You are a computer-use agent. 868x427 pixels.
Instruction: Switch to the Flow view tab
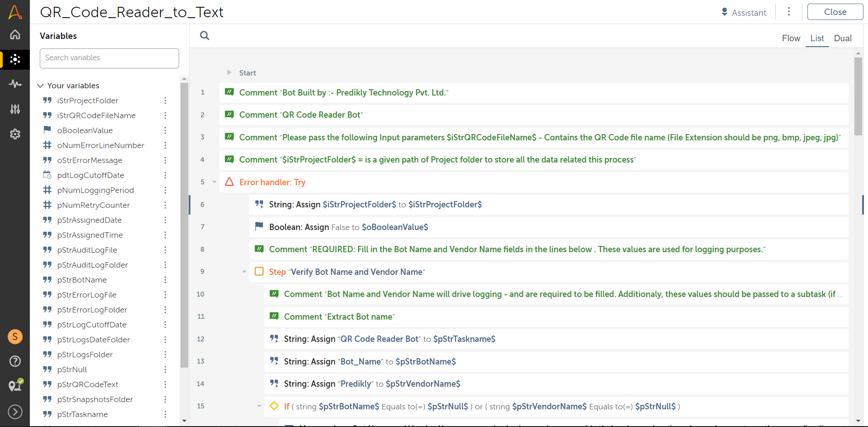[x=791, y=38]
